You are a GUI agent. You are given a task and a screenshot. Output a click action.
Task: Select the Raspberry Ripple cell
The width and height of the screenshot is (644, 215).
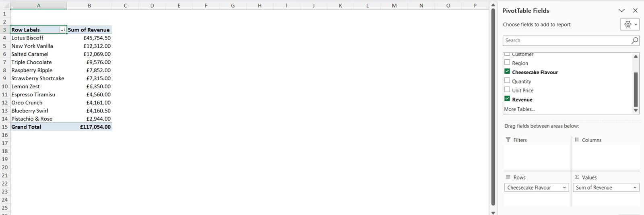point(39,70)
